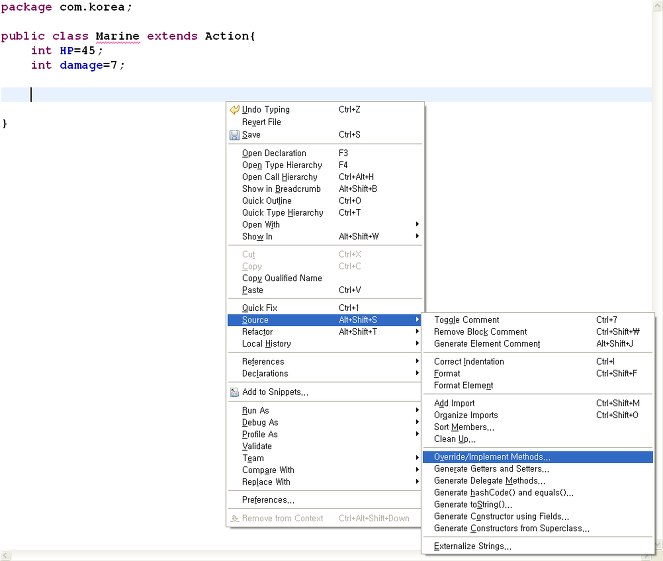The image size is (663, 561).
Task: Select Organize Imports
Action: pyautogui.click(x=538, y=415)
